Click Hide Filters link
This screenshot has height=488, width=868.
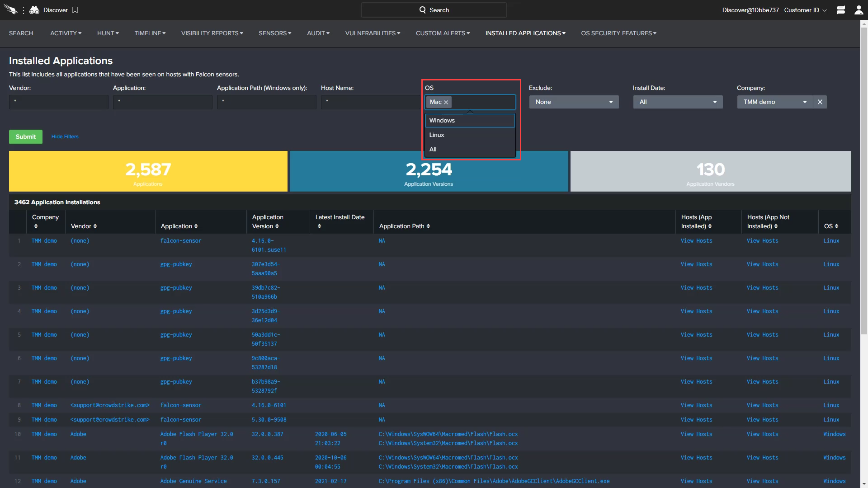(x=64, y=136)
